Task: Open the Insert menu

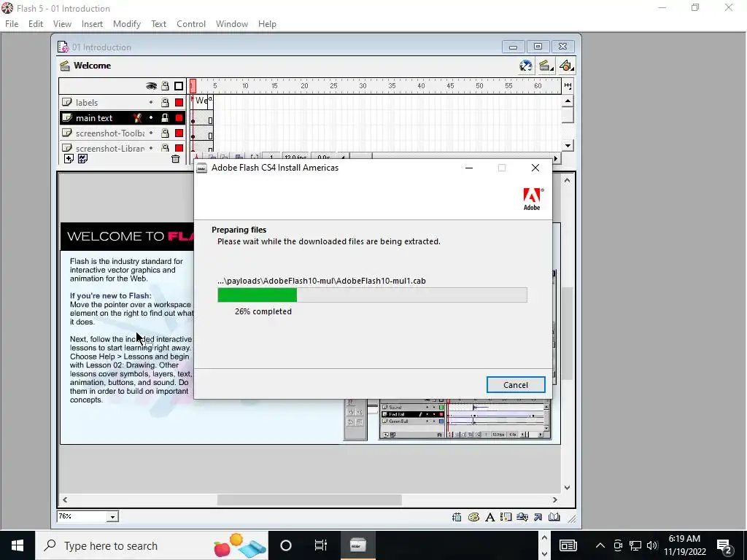Action: coord(92,24)
